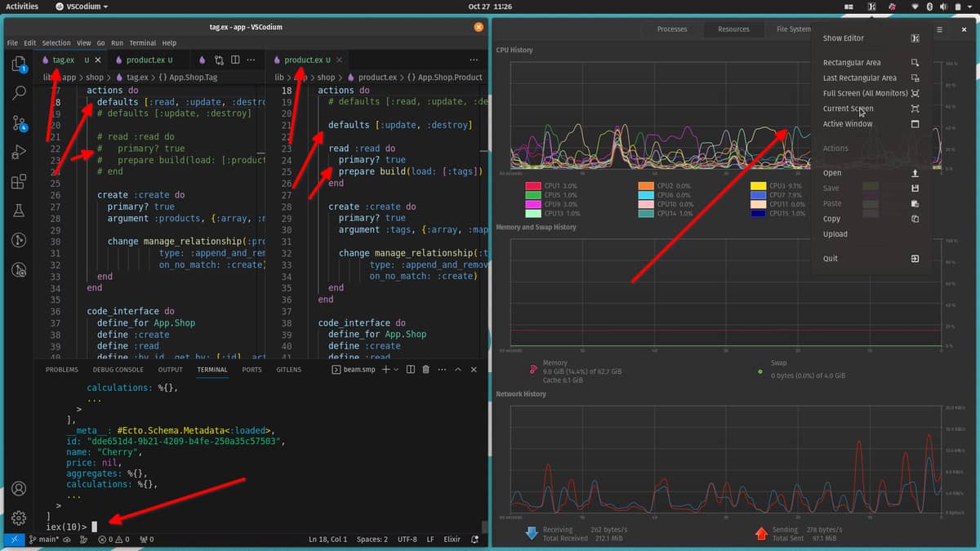Viewport: 980px width, 551px height.
Task: Open the system menu arrow in top bar
Action: pos(971,7)
